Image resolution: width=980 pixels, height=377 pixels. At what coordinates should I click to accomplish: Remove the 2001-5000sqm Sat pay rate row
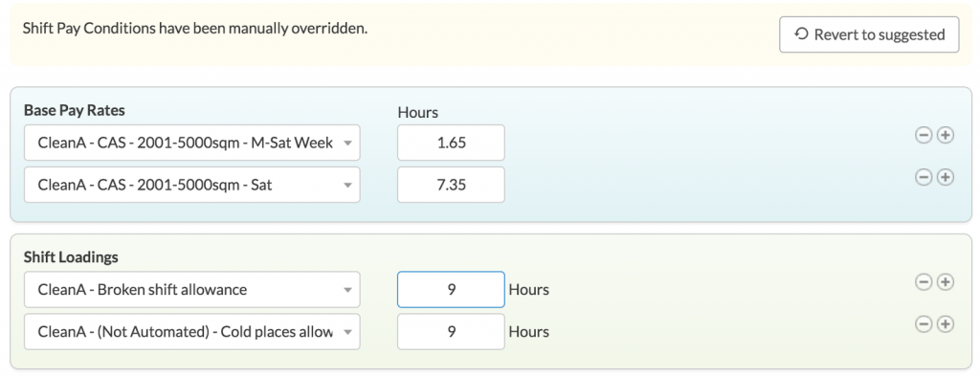(924, 178)
